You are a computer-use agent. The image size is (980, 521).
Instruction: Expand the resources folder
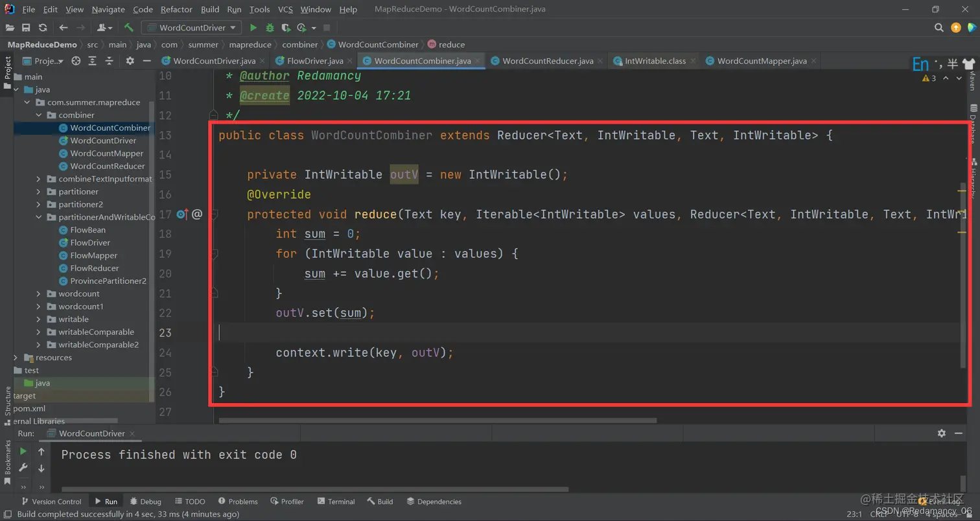[17, 358]
